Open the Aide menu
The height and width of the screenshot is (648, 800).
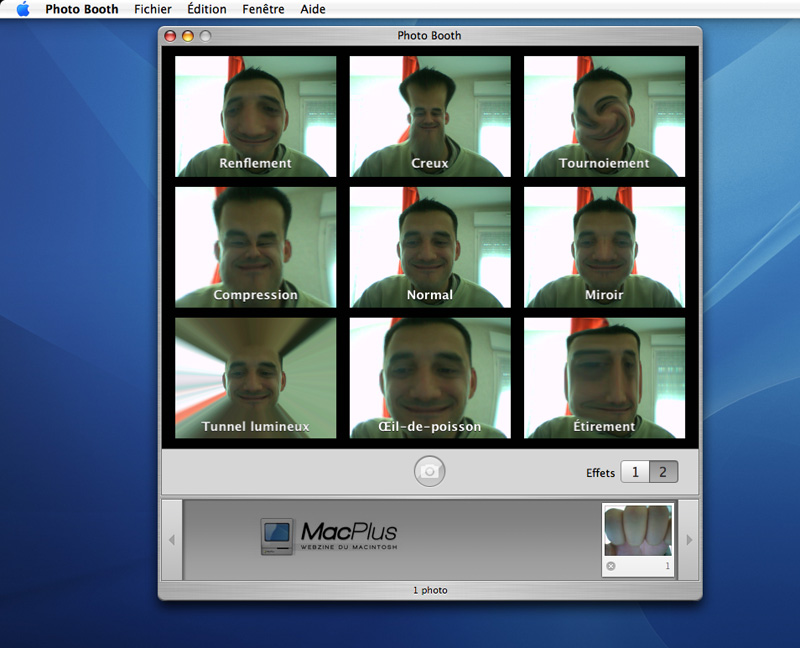coord(313,9)
